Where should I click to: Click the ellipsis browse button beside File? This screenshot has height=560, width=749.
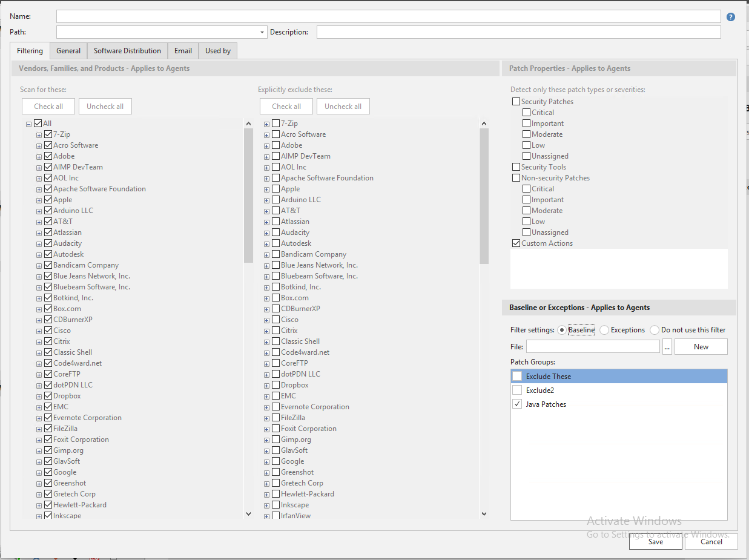click(x=667, y=347)
